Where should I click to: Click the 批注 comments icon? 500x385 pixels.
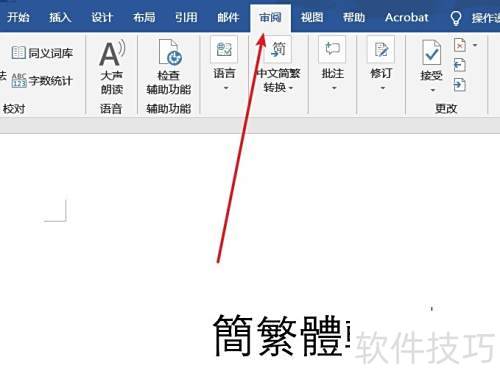pyautogui.click(x=332, y=49)
